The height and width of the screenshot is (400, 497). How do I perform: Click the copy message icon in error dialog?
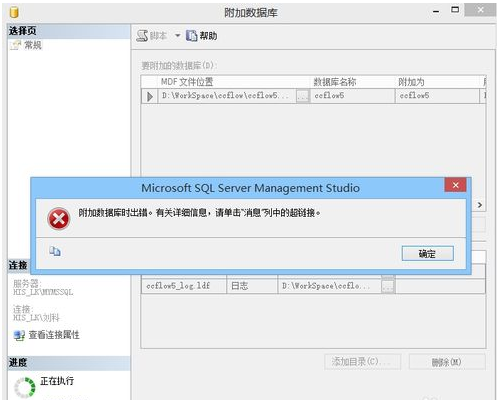pos(55,251)
